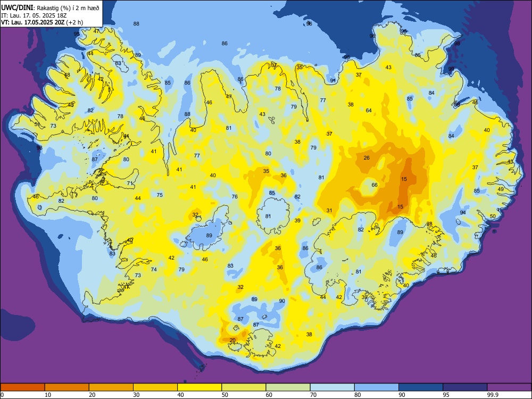The height and width of the screenshot is (399, 532).
Task: Click the map value '99'
Action: point(451,69)
